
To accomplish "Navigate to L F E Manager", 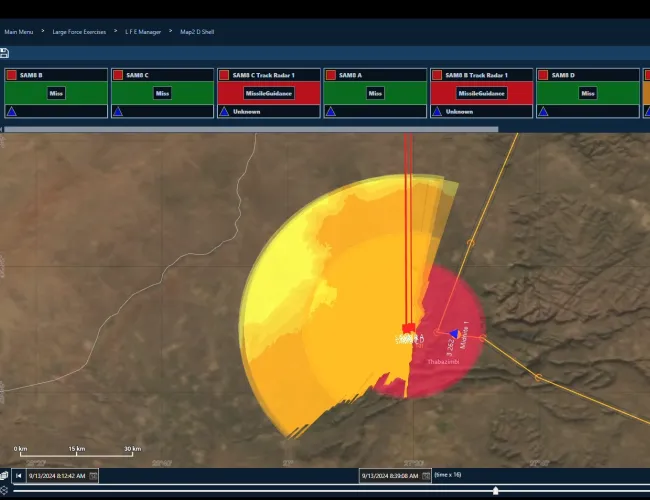I will [142, 31].
